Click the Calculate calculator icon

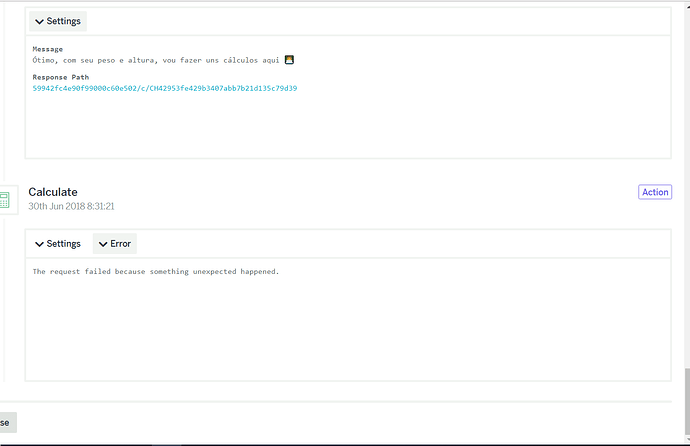pos(5,200)
